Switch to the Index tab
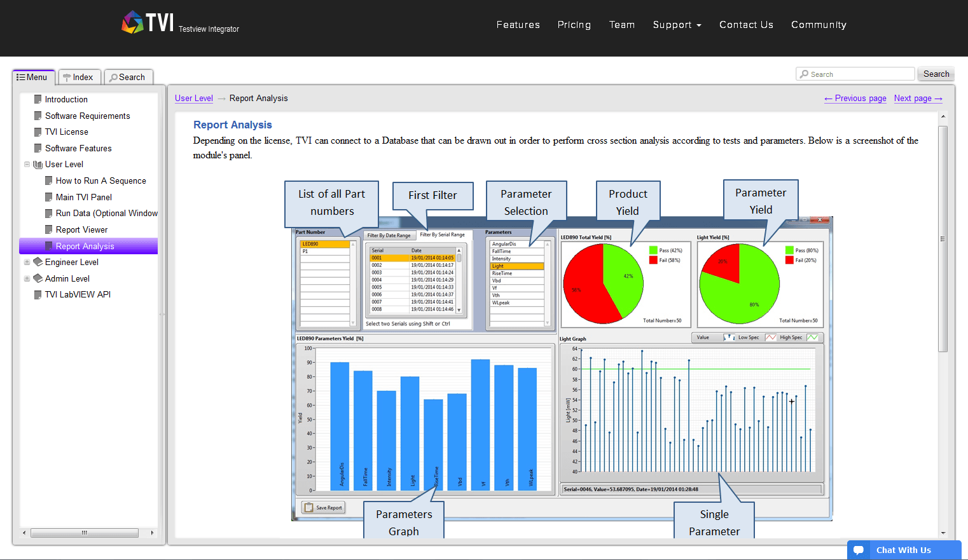Viewport: 968px width, 560px height. coord(79,77)
